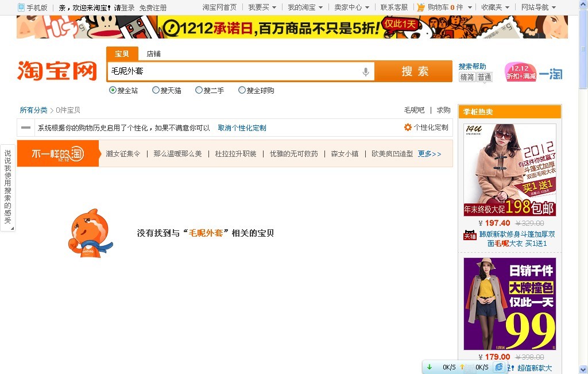Open 淘宝网首页 in top bar
This screenshot has width=588, height=374.
219,7
